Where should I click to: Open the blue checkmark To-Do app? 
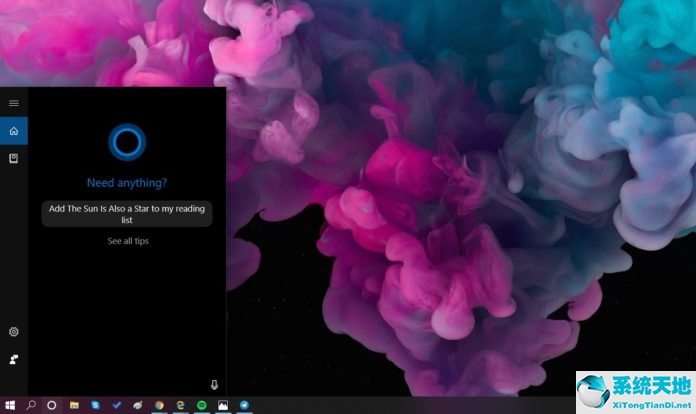click(x=117, y=405)
